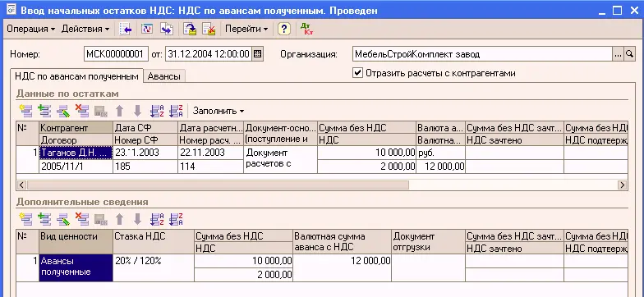The height and width of the screenshot is (297, 644).
Task: Click the unpost document icon with red X
Action: tap(209, 29)
